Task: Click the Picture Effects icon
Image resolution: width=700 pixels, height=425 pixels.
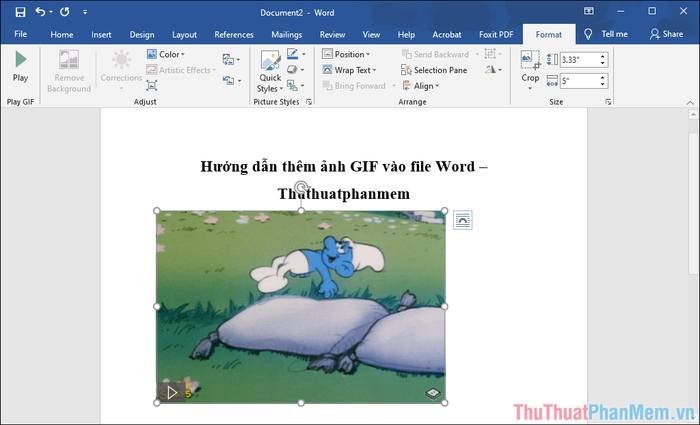Action: coord(292,70)
